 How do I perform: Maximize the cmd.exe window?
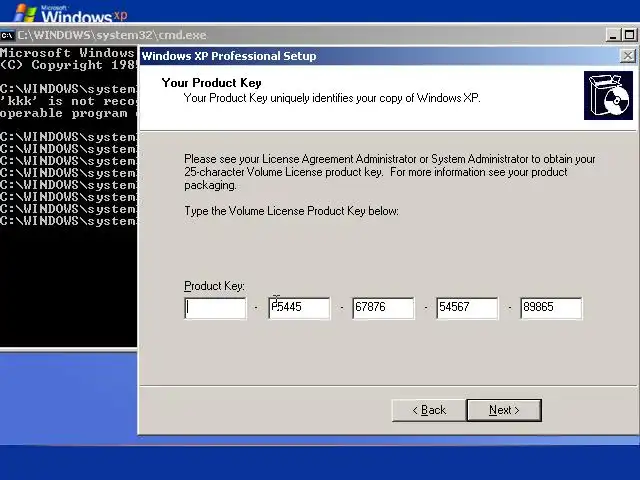pos(629,35)
